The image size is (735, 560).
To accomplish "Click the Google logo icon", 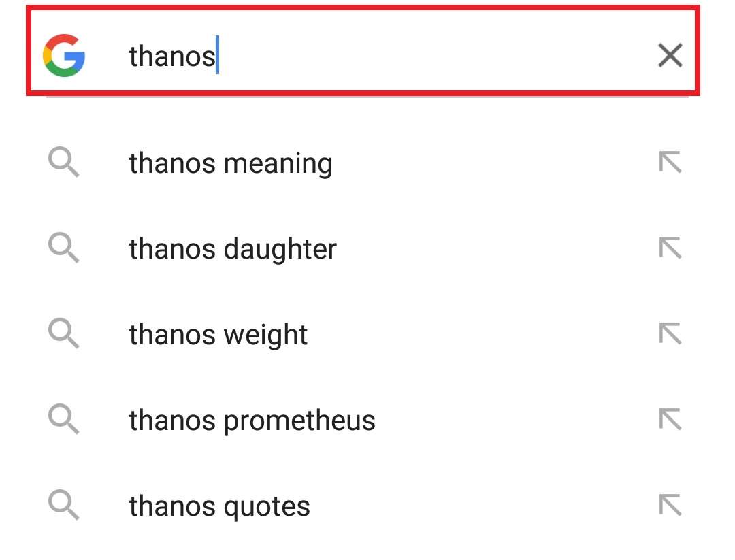I will point(64,56).
